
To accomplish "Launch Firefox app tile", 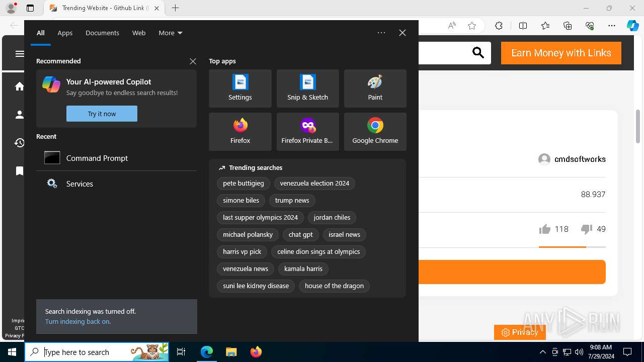I will (x=240, y=132).
